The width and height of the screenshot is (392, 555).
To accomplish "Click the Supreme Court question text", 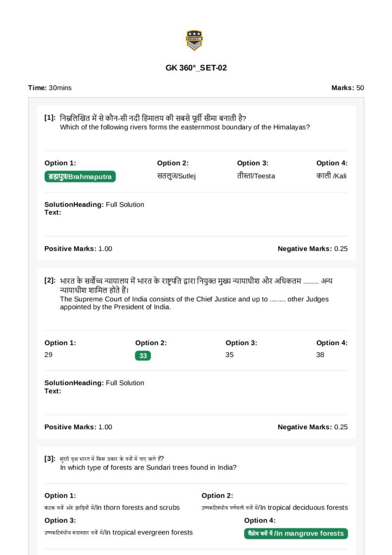I will (x=194, y=303).
